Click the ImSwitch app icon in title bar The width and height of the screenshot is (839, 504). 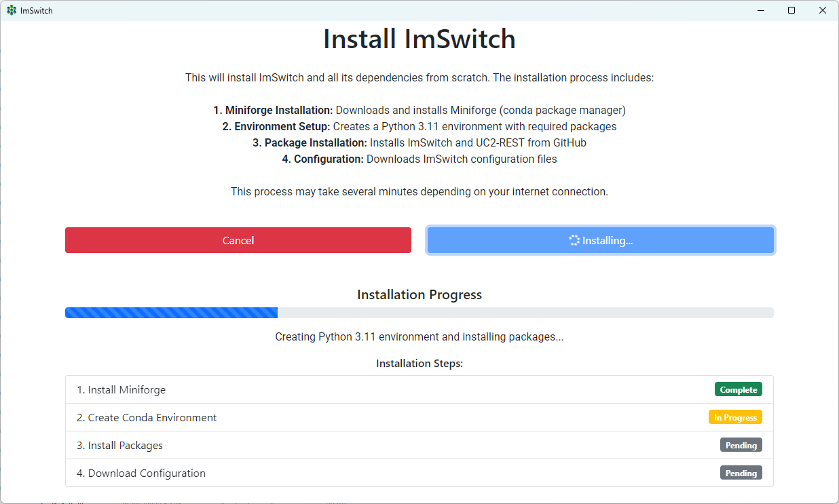[x=12, y=10]
